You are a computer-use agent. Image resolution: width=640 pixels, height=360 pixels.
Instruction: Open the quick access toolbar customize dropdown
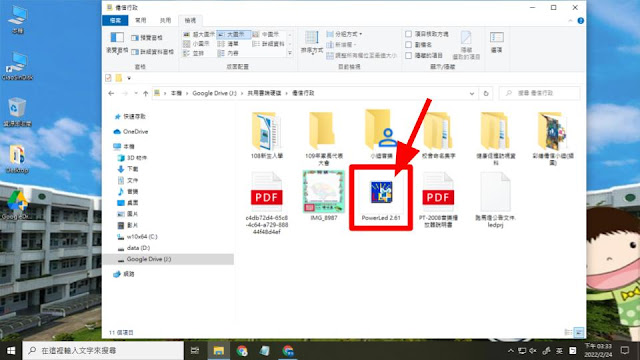pyautogui.click(x=129, y=78)
